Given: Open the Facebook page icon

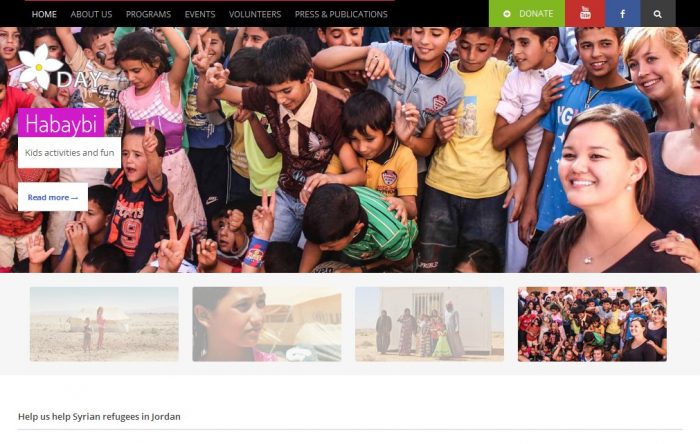Looking at the screenshot, I should click(x=622, y=13).
